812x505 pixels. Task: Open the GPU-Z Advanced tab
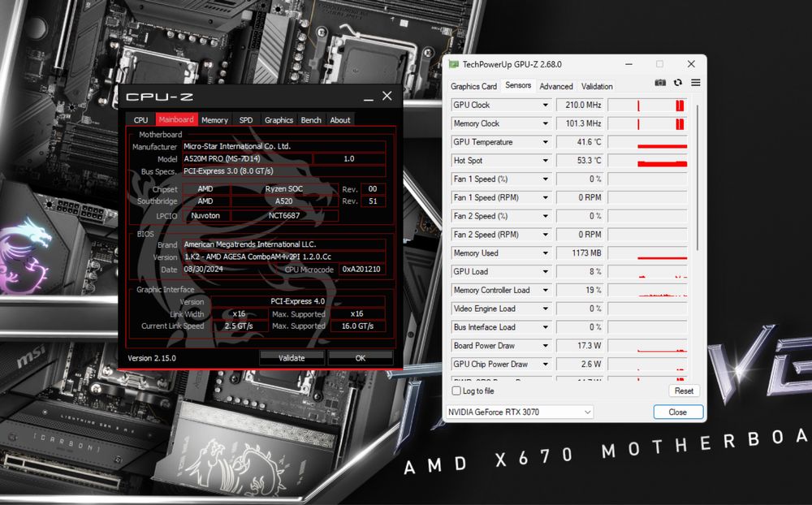(x=556, y=87)
